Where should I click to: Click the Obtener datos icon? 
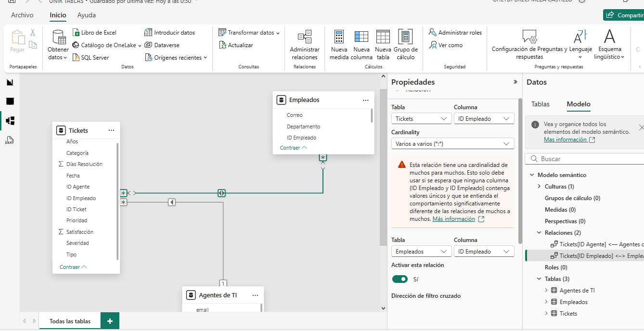coord(58,38)
